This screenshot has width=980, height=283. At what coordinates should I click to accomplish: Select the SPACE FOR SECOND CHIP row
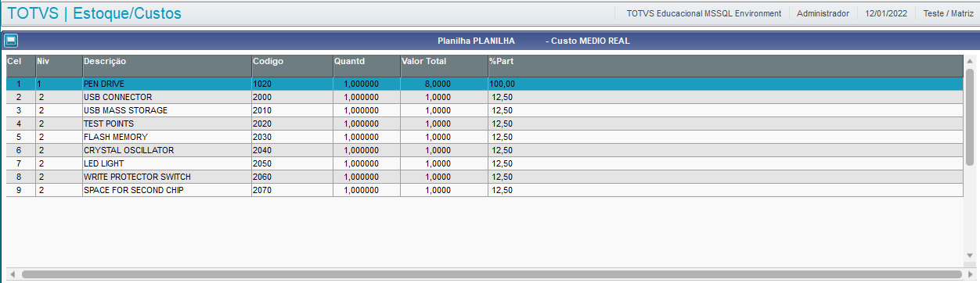coord(485,190)
